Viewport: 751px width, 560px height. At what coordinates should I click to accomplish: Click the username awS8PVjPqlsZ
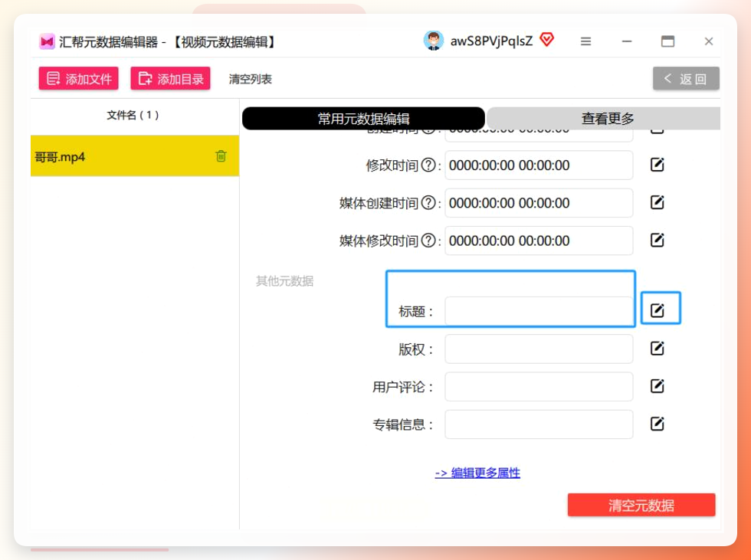pyautogui.click(x=491, y=41)
